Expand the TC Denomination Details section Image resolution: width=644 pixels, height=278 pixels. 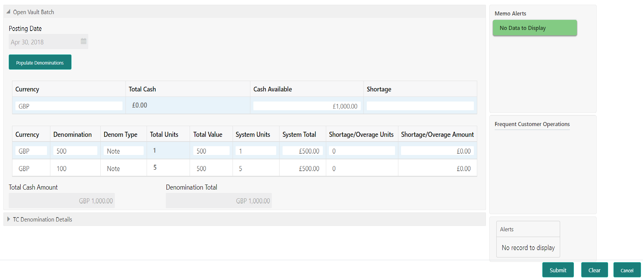click(8, 219)
